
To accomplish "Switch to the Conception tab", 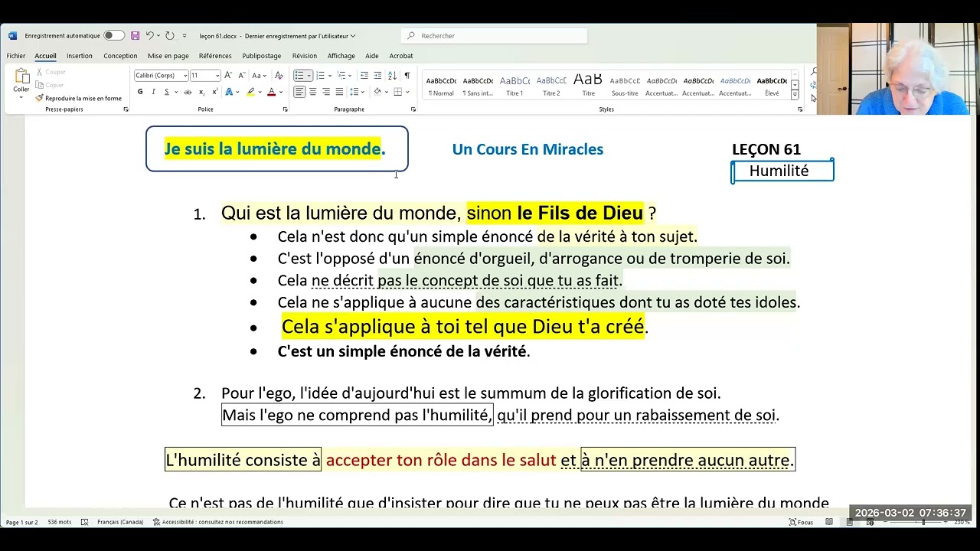I will 120,56.
